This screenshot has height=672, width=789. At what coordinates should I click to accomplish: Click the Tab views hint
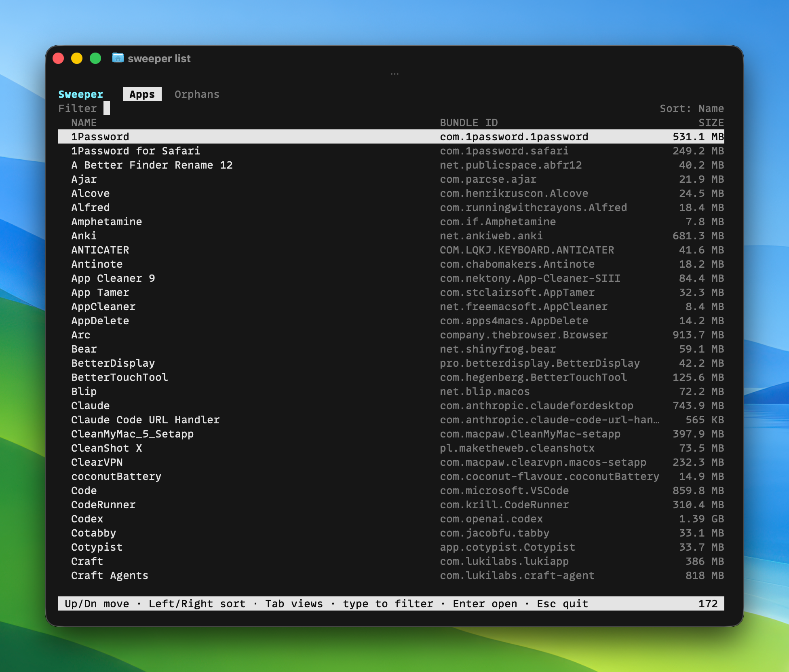tap(294, 604)
